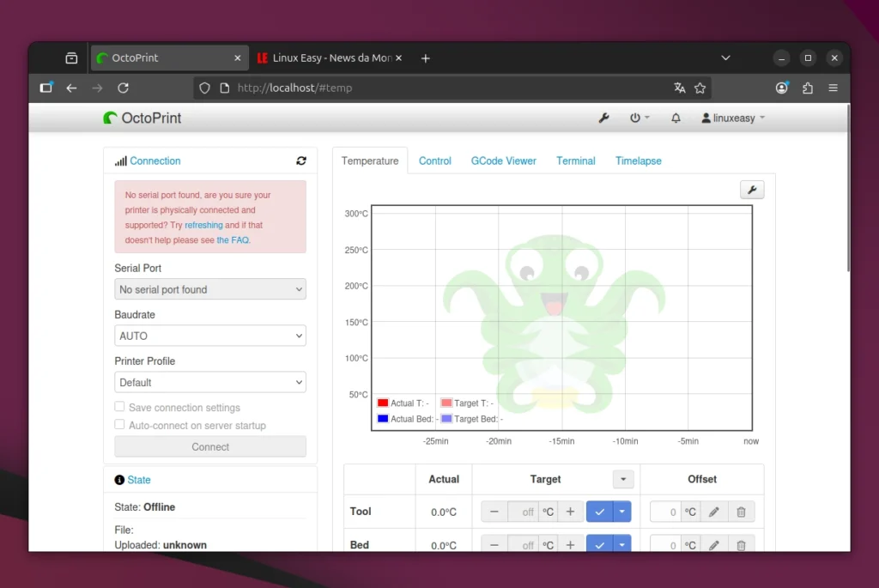Delete the Bed offset using the trash icon
Image resolution: width=879 pixels, height=588 pixels.
[x=741, y=544]
